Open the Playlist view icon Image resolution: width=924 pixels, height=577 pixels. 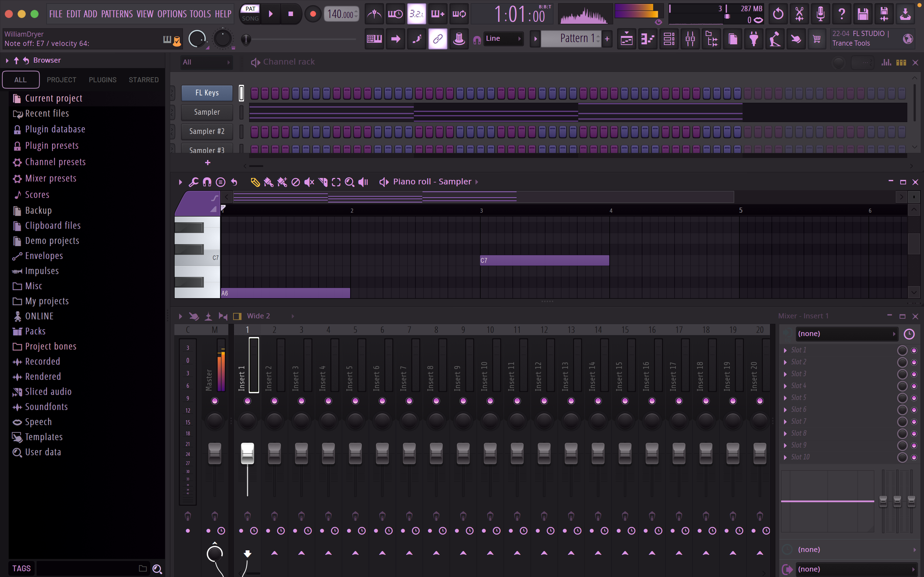click(x=626, y=38)
